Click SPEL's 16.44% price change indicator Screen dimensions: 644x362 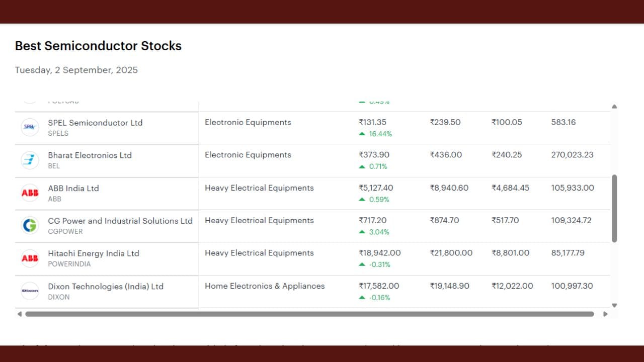coord(375,134)
